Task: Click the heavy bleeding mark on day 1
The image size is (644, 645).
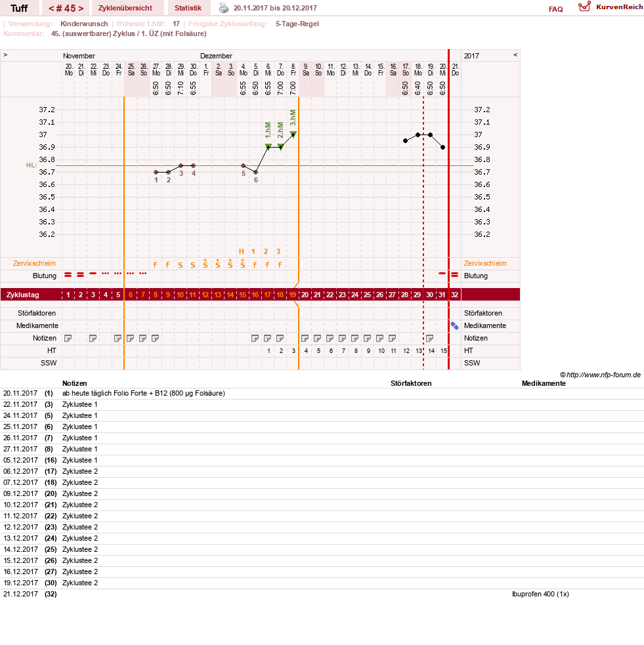Action: click(68, 274)
